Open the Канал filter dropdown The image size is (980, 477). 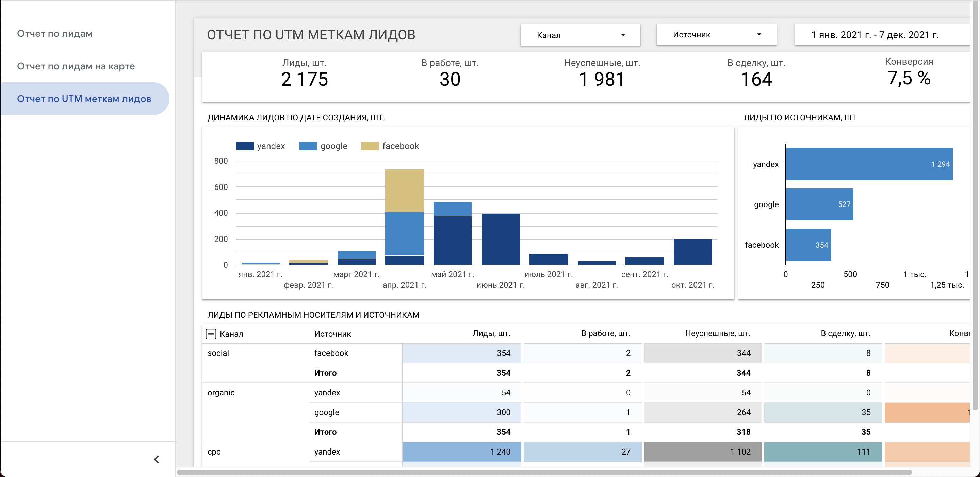(580, 35)
